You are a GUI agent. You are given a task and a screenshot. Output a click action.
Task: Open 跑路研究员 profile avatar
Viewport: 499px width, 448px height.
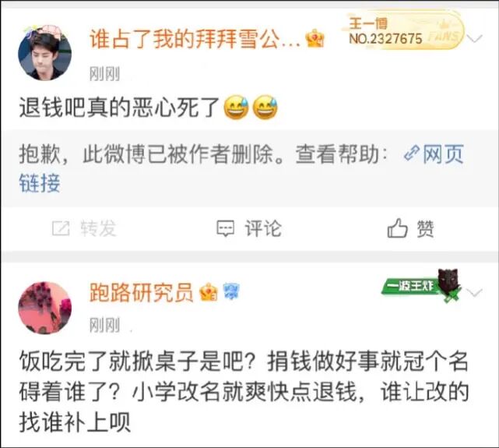[x=45, y=308]
